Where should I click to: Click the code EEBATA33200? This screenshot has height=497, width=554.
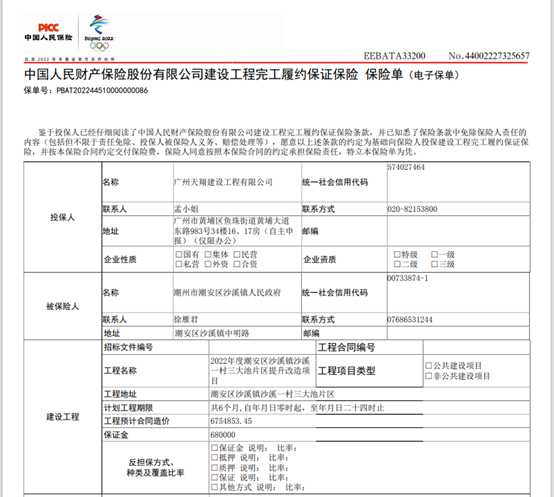click(x=394, y=56)
